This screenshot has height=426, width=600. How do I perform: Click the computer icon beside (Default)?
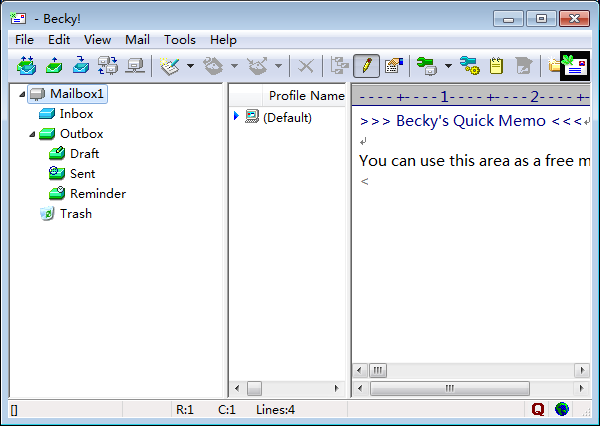(x=252, y=116)
